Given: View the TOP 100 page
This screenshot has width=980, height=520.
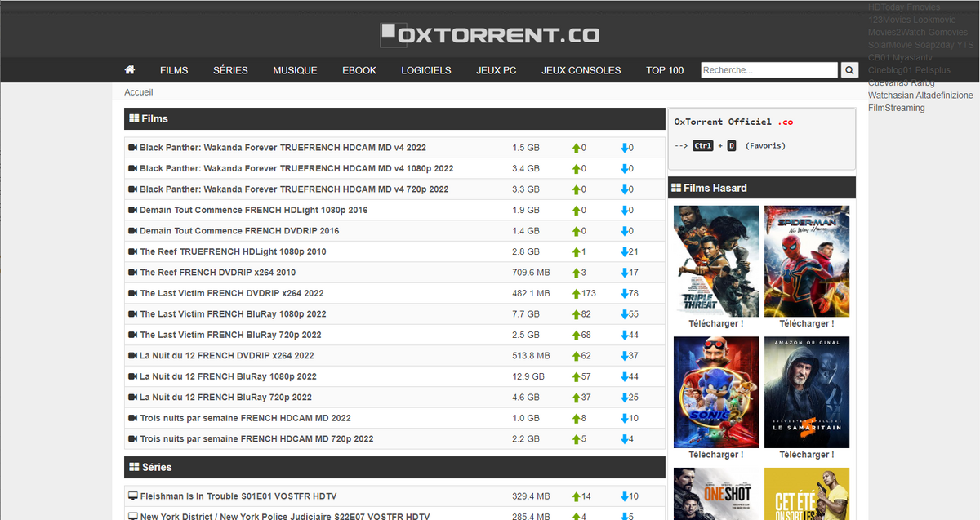Looking at the screenshot, I should click(665, 70).
